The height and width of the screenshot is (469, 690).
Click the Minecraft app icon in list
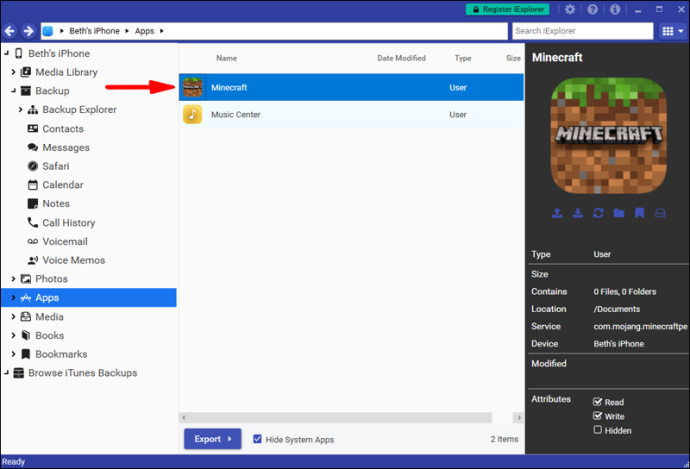pyautogui.click(x=193, y=87)
